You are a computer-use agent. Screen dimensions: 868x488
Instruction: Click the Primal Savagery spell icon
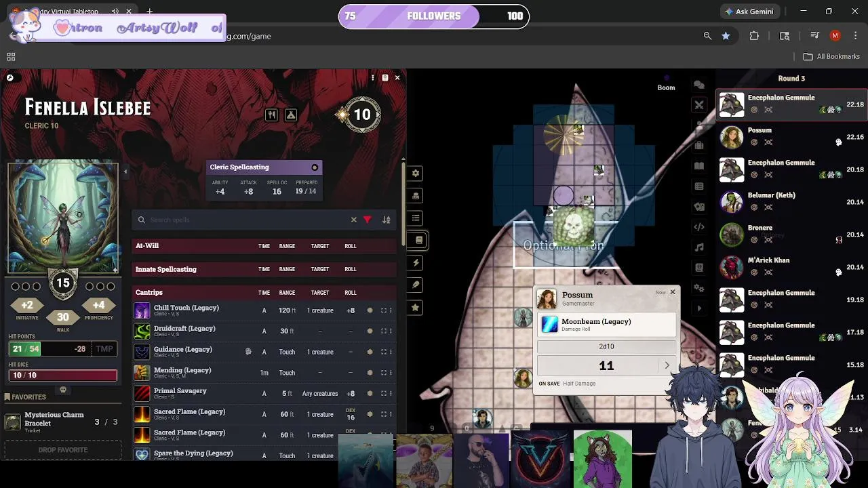tap(142, 394)
